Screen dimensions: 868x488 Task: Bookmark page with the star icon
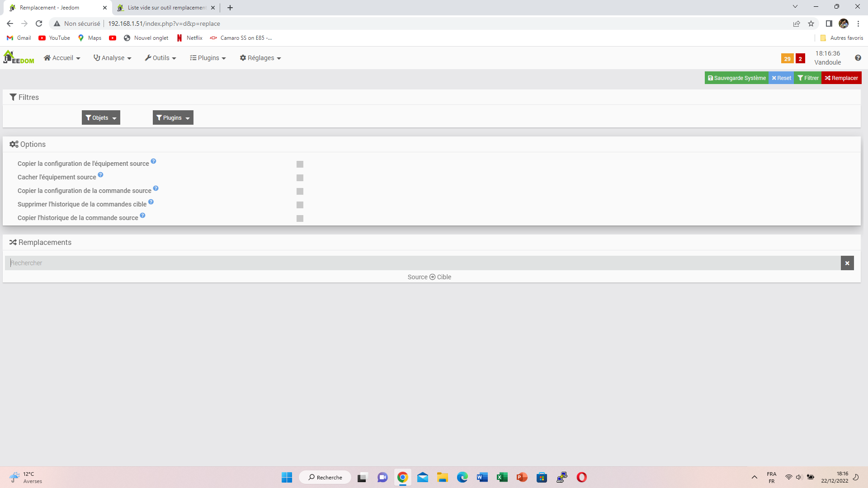pos(811,23)
